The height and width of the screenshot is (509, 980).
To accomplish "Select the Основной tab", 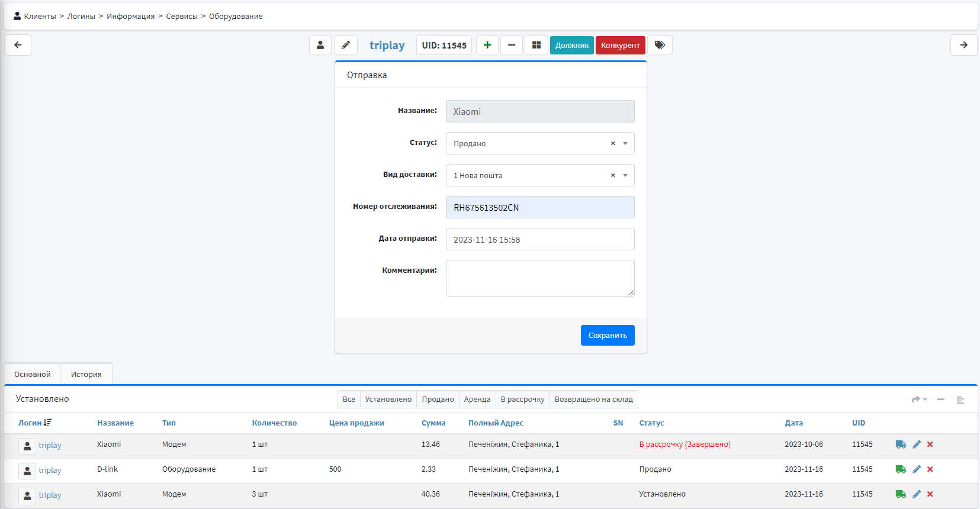I will click(x=33, y=374).
